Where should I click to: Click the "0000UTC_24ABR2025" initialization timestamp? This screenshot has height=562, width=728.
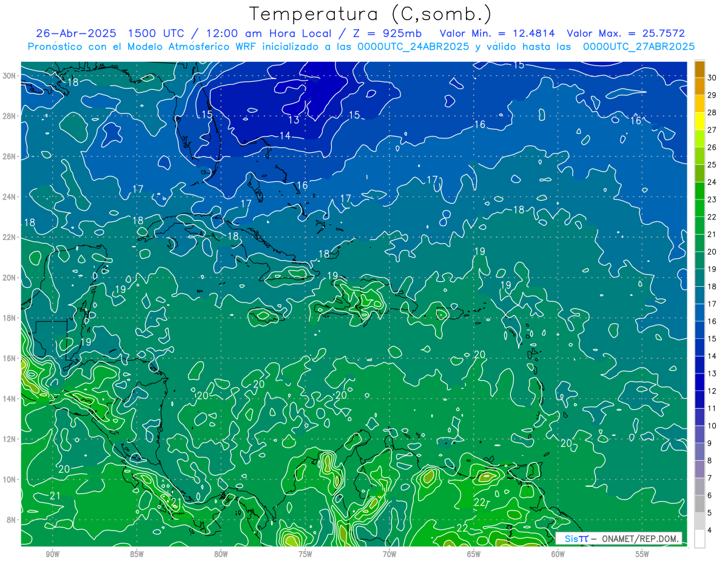pyautogui.click(x=413, y=47)
